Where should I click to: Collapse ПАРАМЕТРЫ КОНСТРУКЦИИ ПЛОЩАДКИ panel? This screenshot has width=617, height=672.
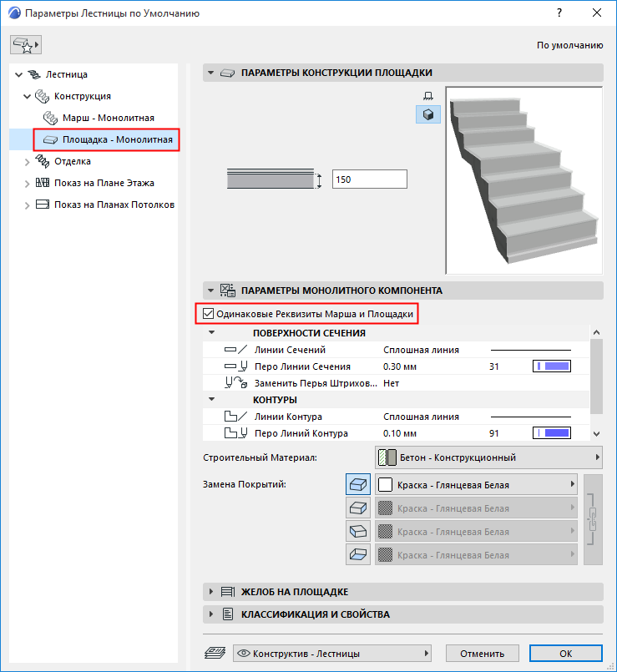pyautogui.click(x=210, y=73)
